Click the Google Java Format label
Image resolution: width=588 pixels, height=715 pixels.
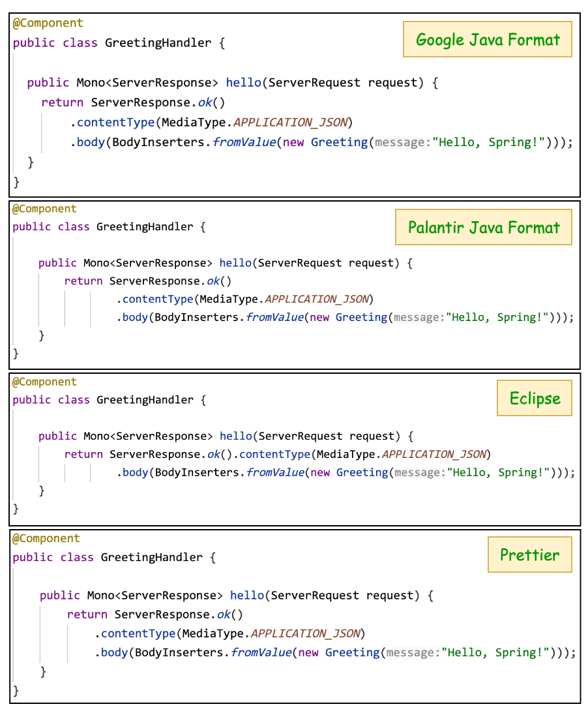(487, 39)
